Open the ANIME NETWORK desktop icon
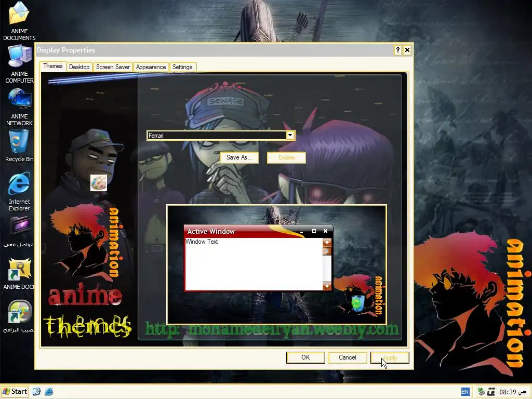This screenshot has height=399, width=532. pyautogui.click(x=19, y=107)
